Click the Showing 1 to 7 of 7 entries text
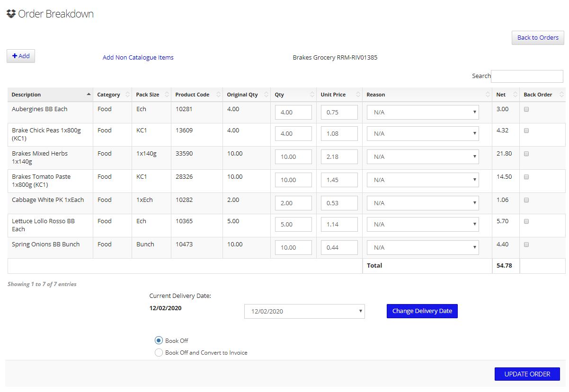Image resolution: width=569 pixels, height=392 pixels. tap(42, 284)
